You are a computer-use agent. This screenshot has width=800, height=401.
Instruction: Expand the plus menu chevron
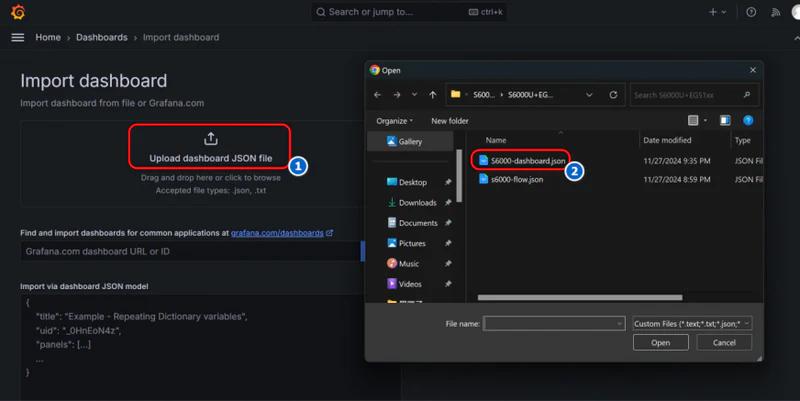pyautogui.click(x=723, y=12)
